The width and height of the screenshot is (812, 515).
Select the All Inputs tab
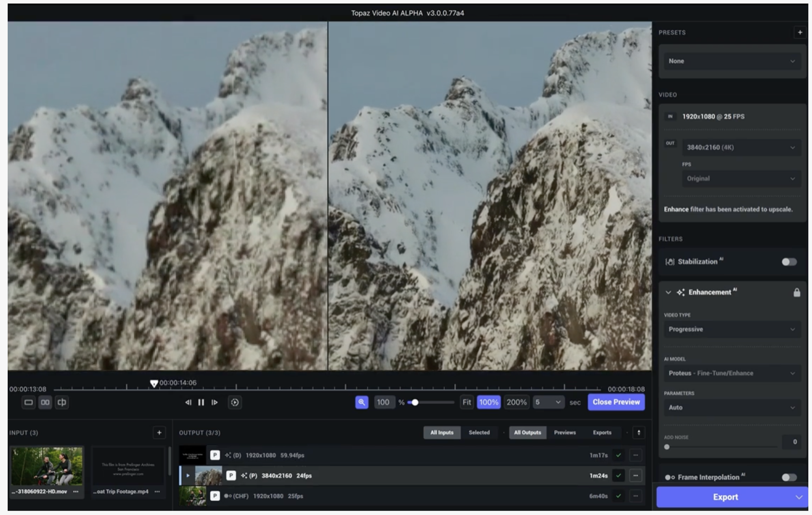[x=442, y=433]
